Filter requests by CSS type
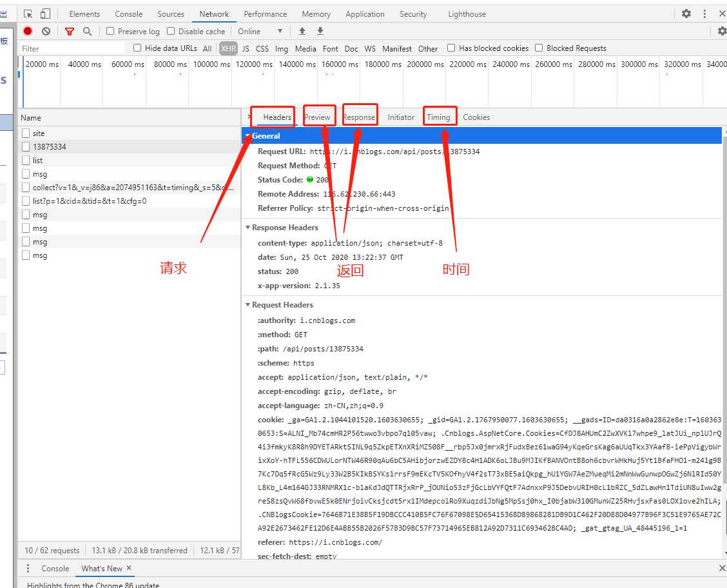 click(x=262, y=48)
